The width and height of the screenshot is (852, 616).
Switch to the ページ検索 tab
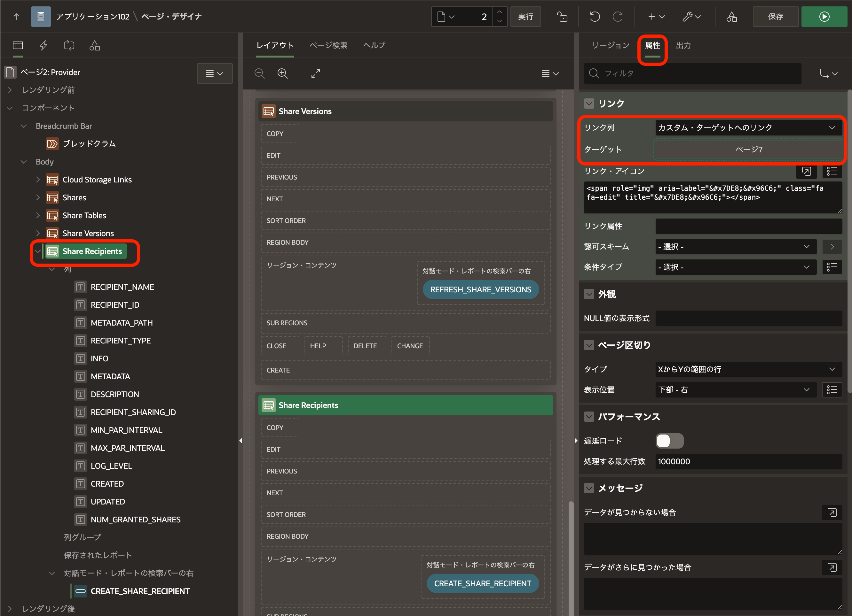[328, 45]
